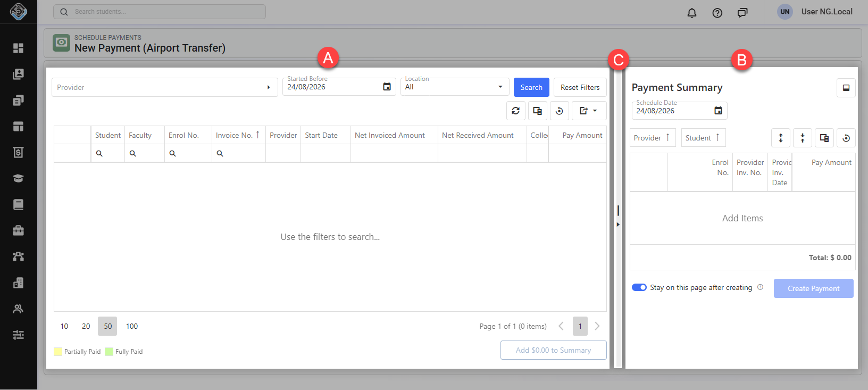Click Enrol No. column filter box
Viewport: 868px width, 390px height.
(x=188, y=153)
